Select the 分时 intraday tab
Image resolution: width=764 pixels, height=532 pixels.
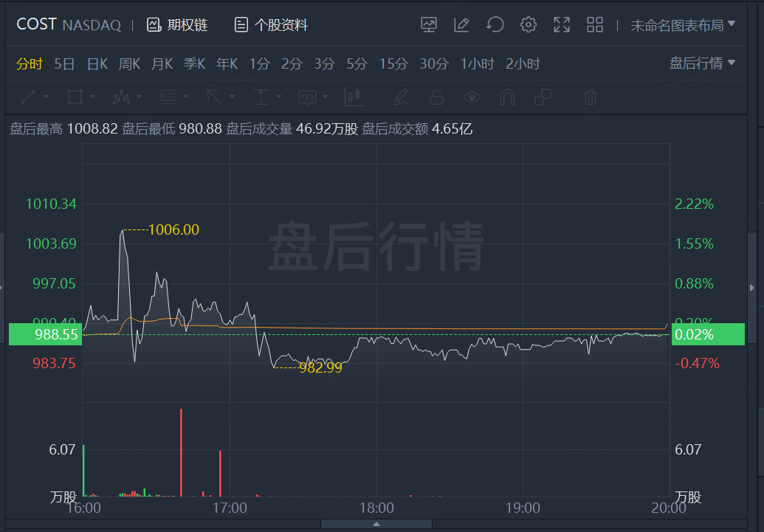point(30,63)
